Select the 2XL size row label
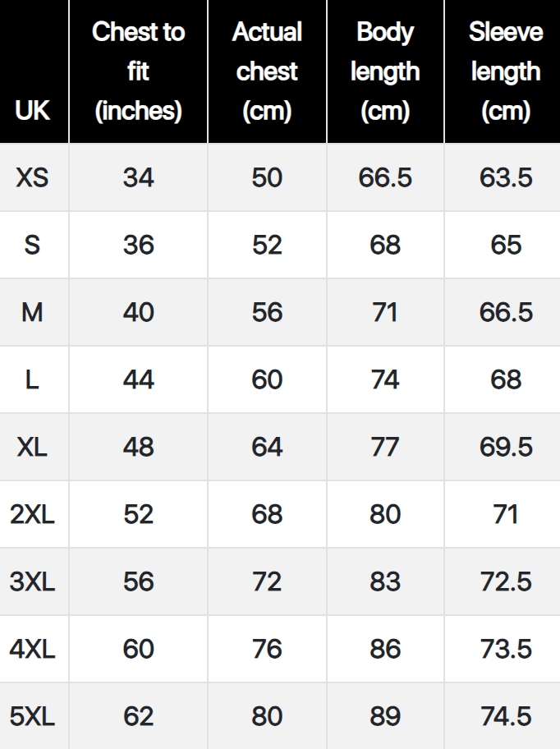The height and width of the screenshot is (749, 560). (32, 514)
